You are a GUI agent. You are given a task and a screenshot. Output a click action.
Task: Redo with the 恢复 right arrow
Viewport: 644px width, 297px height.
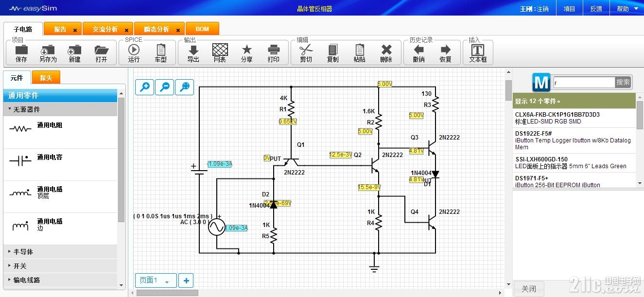(445, 50)
